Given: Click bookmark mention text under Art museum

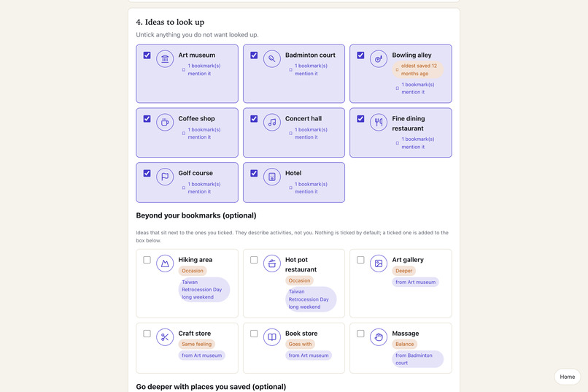Looking at the screenshot, I should (x=204, y=70).
